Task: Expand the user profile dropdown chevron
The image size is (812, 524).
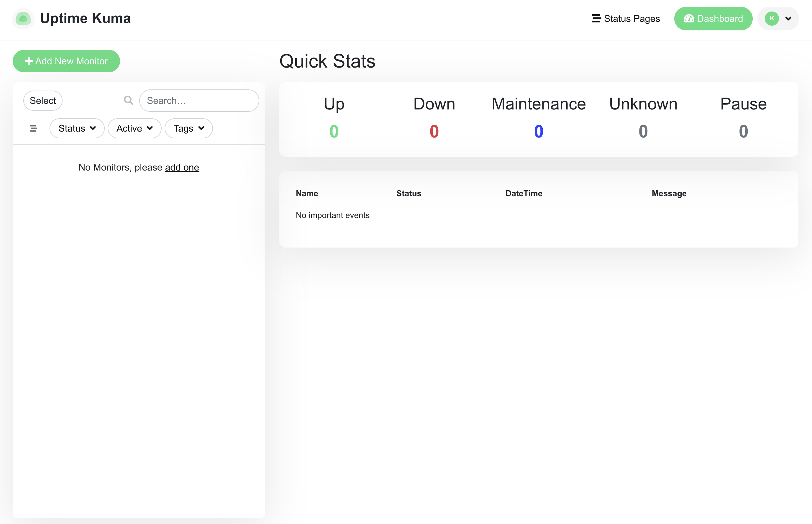Action: point(788,19)
